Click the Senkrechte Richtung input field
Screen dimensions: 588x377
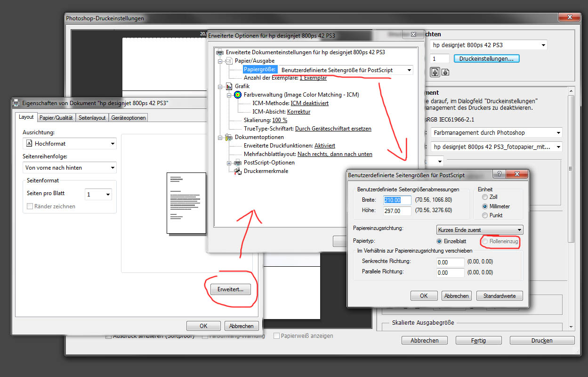pos(450,262)
